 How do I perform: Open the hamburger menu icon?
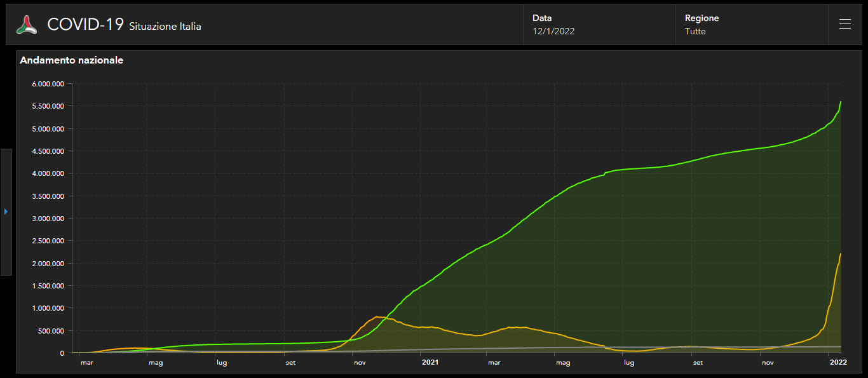click(x=844, y=24)
